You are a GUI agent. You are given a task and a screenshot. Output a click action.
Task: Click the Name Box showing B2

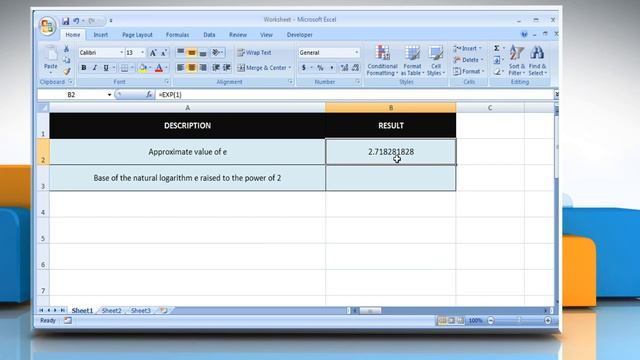(71, 95)
